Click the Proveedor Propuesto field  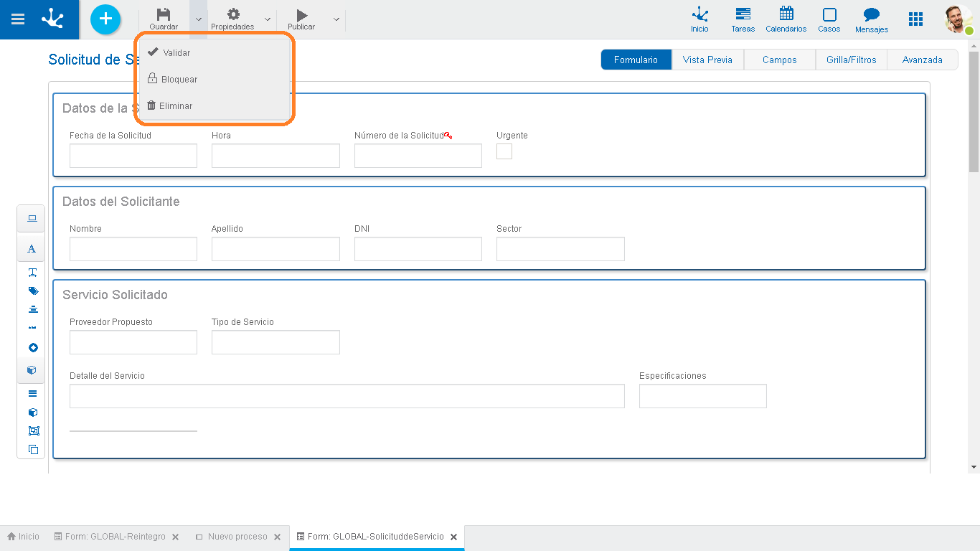coord(133,342)
